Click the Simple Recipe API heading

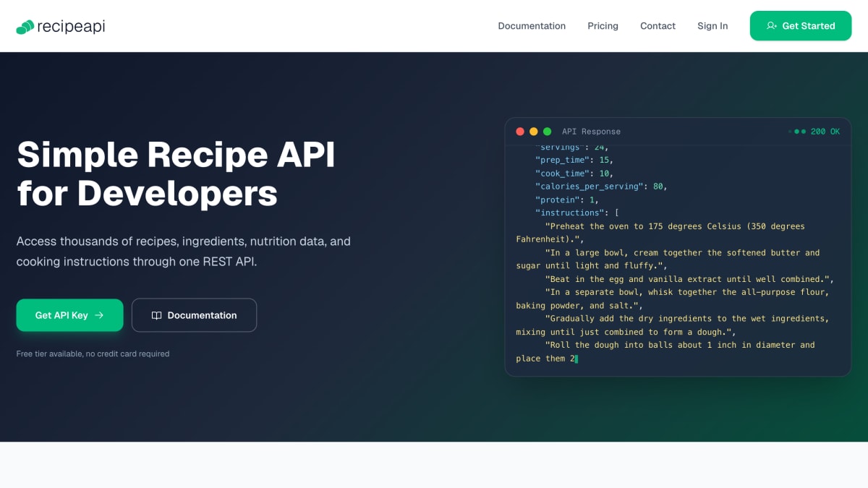[176, 174]
